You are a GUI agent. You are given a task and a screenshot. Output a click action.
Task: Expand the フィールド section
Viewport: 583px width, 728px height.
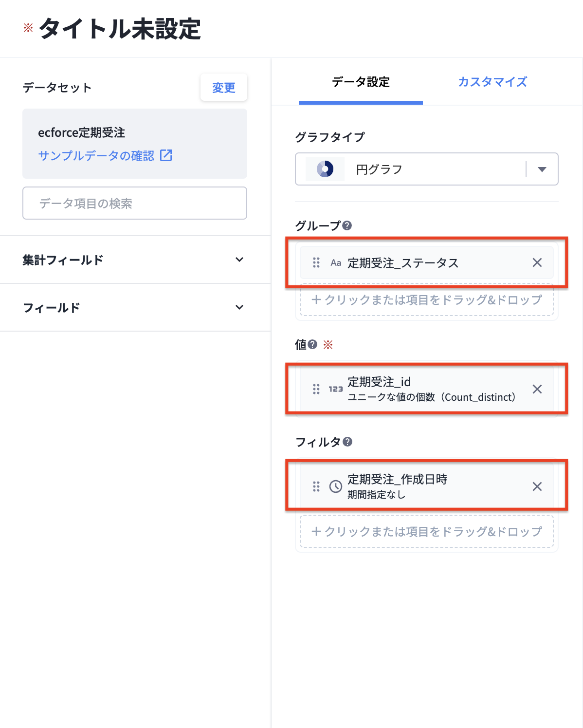[x=135, y=307]
